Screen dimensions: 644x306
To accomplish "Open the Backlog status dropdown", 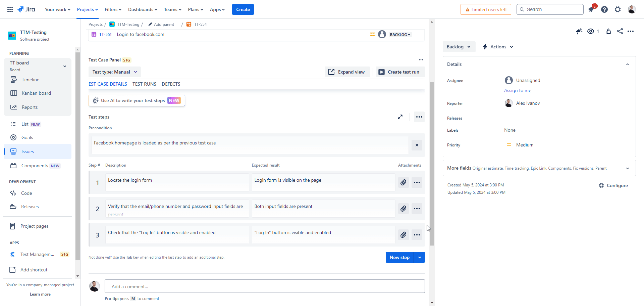I will (459, 47).
